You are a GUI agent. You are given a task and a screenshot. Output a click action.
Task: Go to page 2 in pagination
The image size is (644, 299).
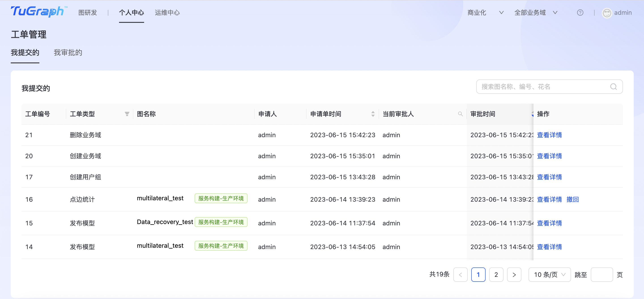pyautogui.click(x=496, y=275)
